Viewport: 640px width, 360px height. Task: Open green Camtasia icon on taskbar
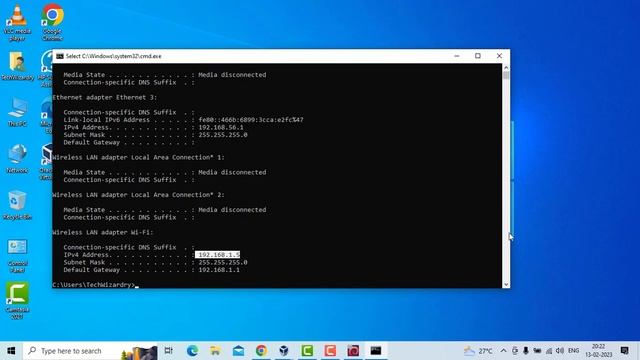(307, 351)
